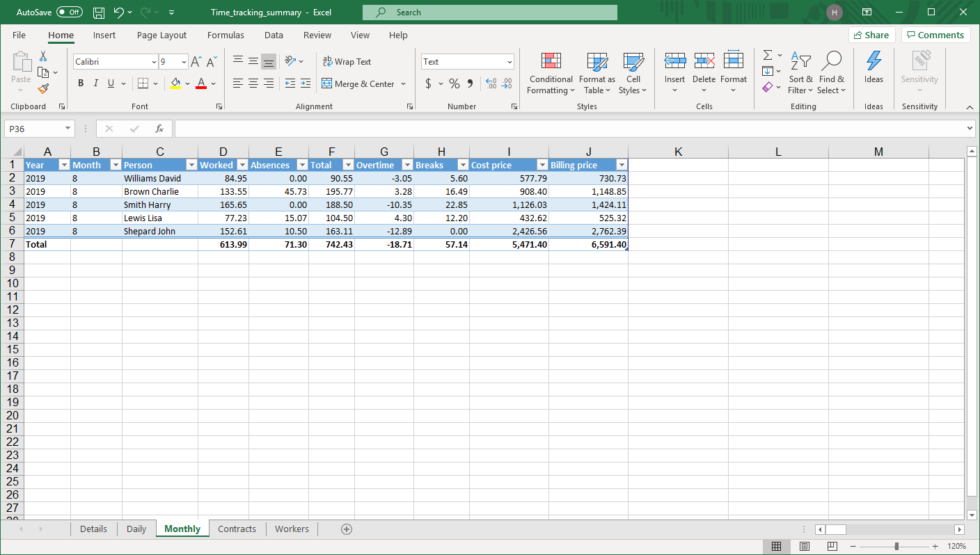Click the Fill Color yellow swatch
The width and height of the screenshot is (980, 555).
[175, 83]
